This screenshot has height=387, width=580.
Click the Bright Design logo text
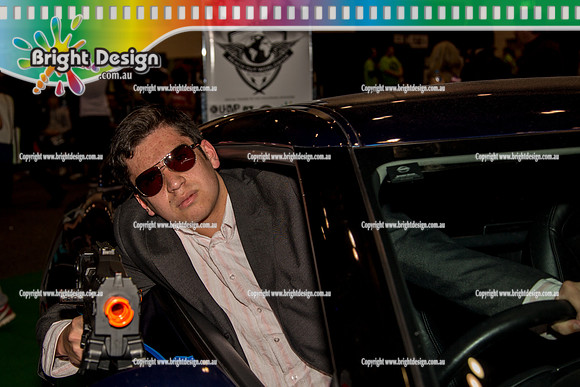[95, 59]
